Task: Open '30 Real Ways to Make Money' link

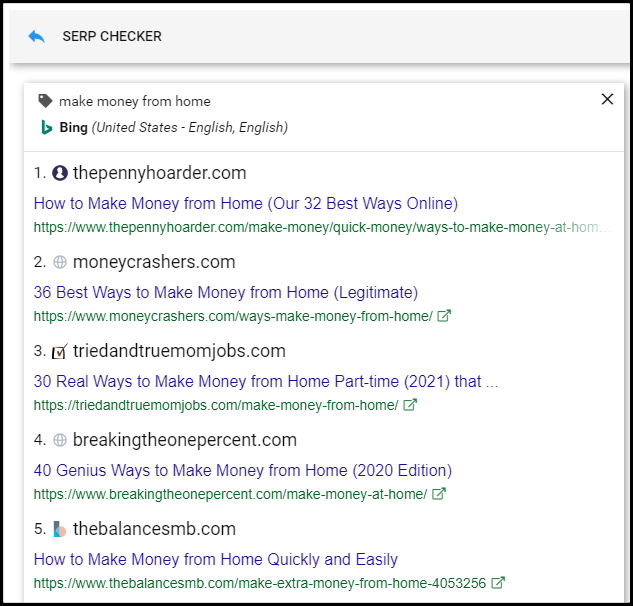Action: coord(265,381)
